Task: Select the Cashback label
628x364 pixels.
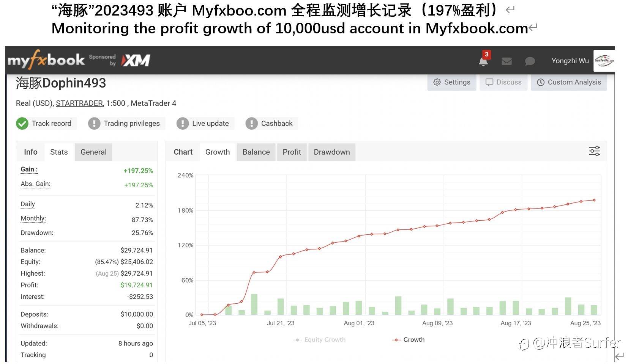Action: point(277,123)
